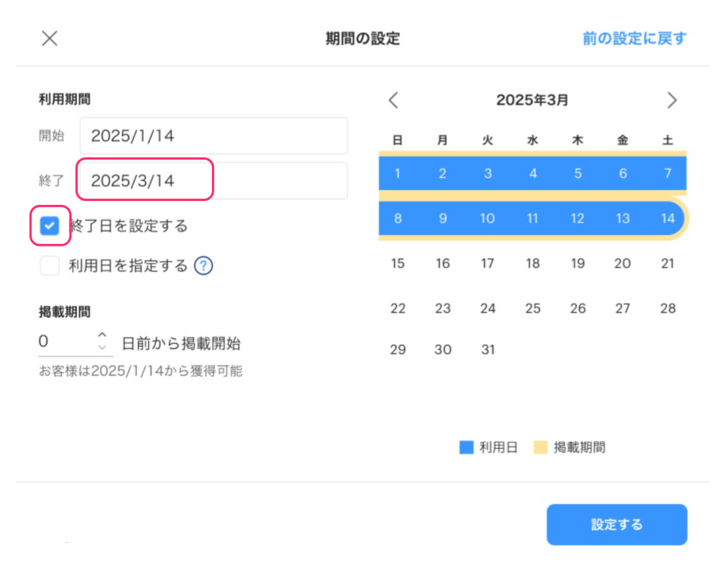Click the 終了 date field 2025/3/14
The width and height of the screenshot is (728, 566).
pyautogui.click(x=213, y=180)
